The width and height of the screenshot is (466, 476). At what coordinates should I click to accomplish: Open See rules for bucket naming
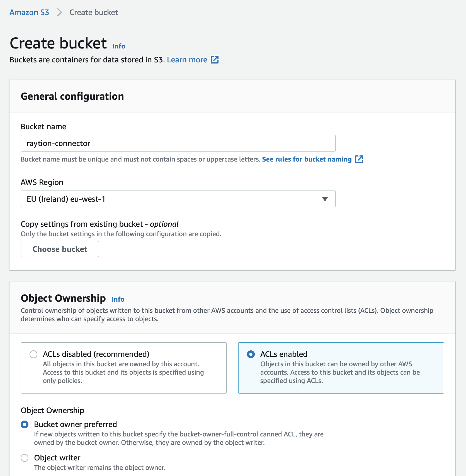[x=307, y=159]
